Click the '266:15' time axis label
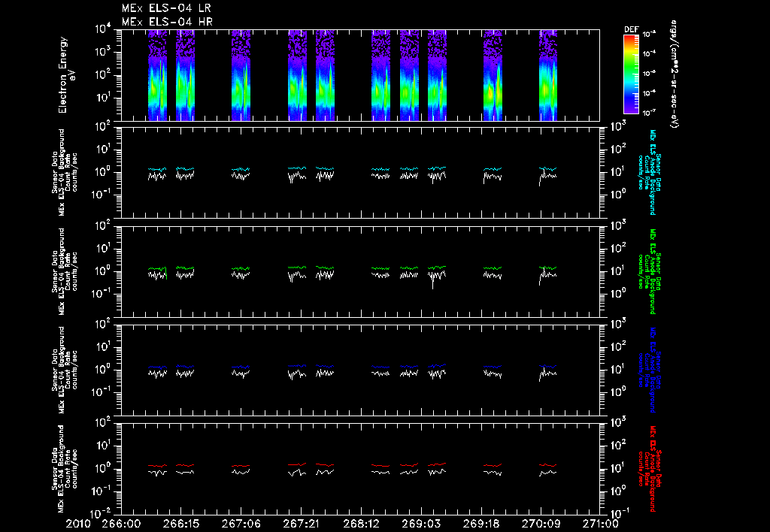770x532 pixels. (181, 524)
